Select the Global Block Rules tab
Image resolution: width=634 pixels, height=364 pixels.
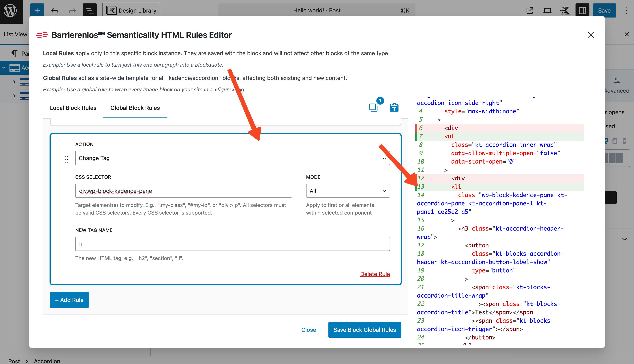[135, 108]
